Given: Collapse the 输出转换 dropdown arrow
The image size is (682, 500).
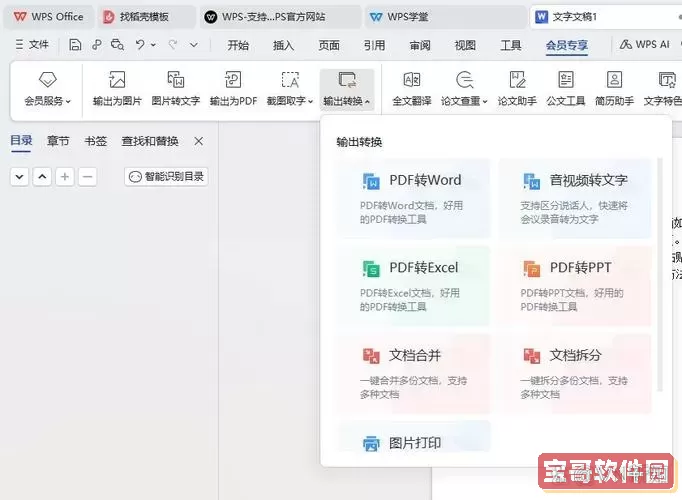Looking at the screenshot, I should pyautogui.click(x=368, y=102).
